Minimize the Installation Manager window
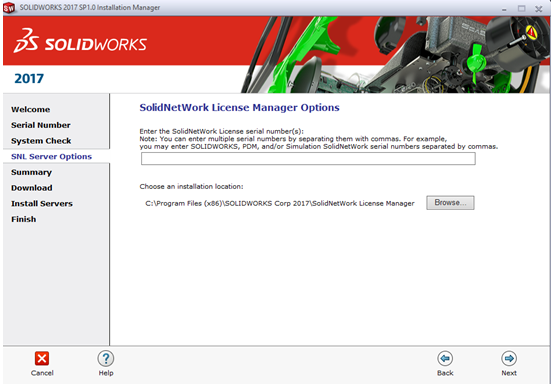Image resolution: width=555 pixels, height=384 pixels. (504, 9)
